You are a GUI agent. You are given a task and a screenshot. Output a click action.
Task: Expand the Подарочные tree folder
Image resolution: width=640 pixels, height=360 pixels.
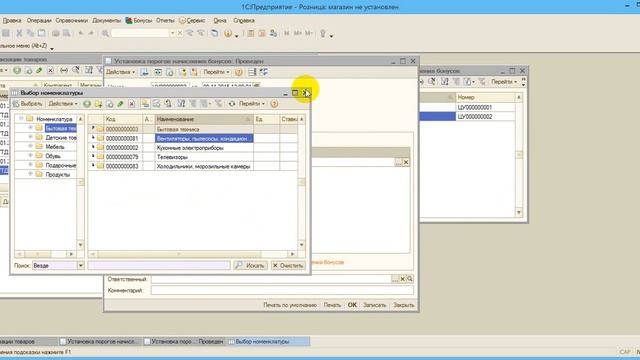coord(30,164)
